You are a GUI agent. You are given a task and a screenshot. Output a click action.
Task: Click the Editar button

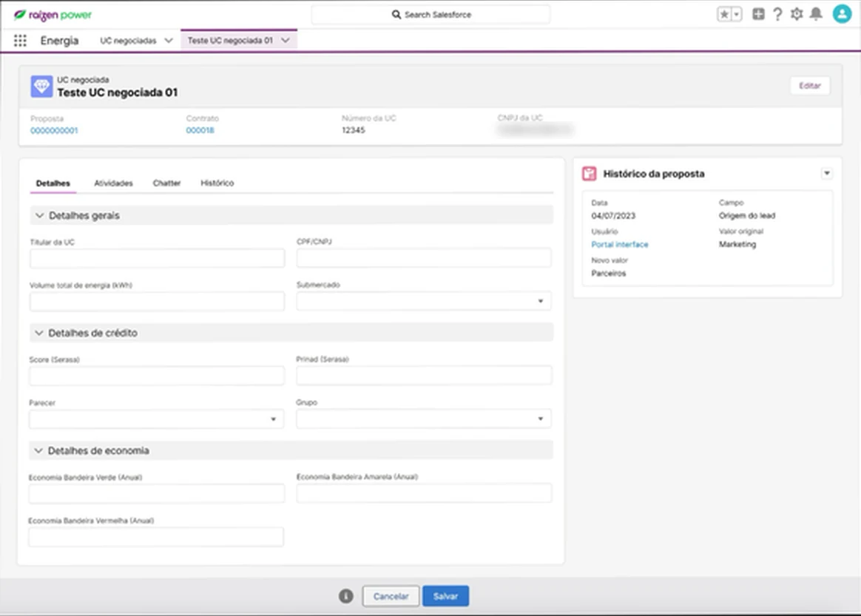pyautogui.click(x=810, y=86)
